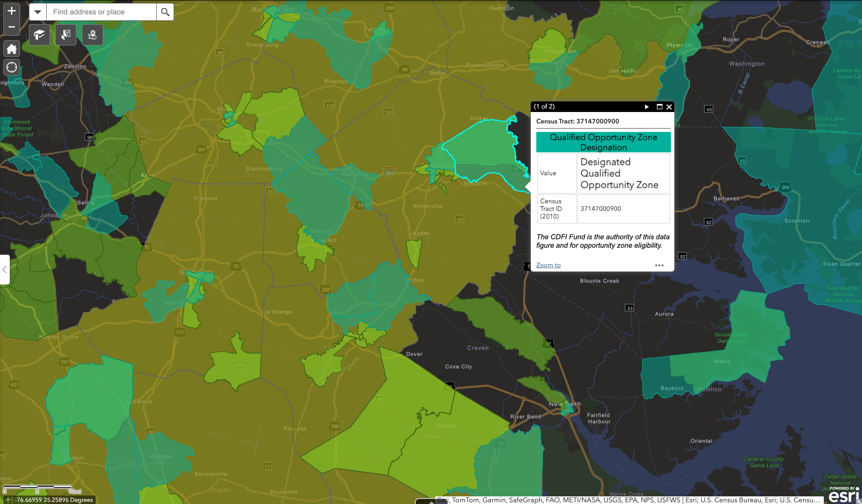Show next feature in popup
The height and width of the screenshot is (504, 862).
tap(647, 106)
